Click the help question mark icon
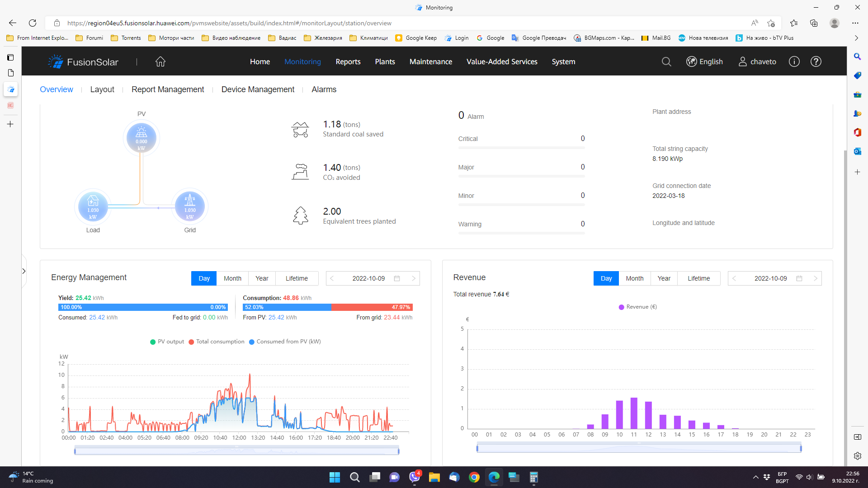This screenshot has width=868, height=488. (x=816, y=61)
